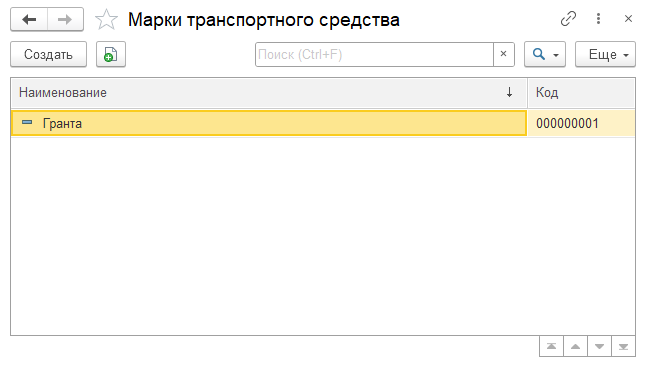
Task: Jump to the last list row
Action: tap(623, 346)
